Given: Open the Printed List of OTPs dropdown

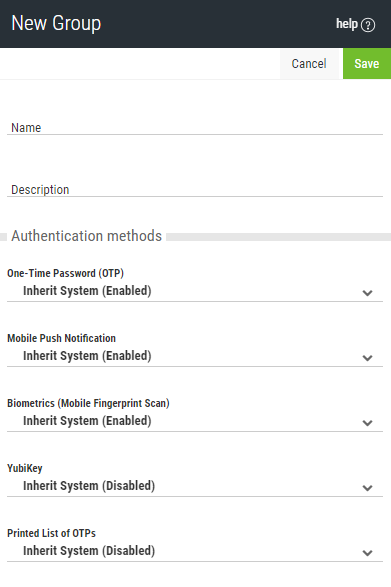Looking at the screenshot, I should click(x=195, y=551).
